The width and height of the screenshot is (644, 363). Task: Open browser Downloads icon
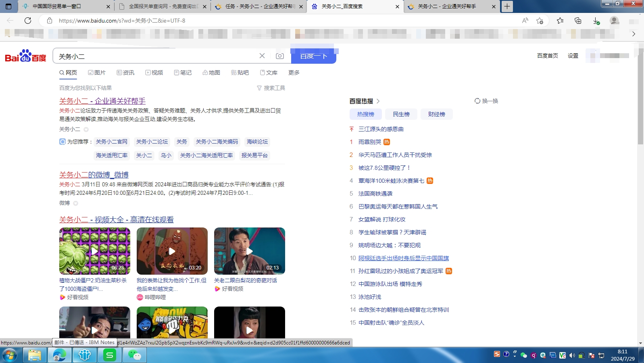coord(596,21)
